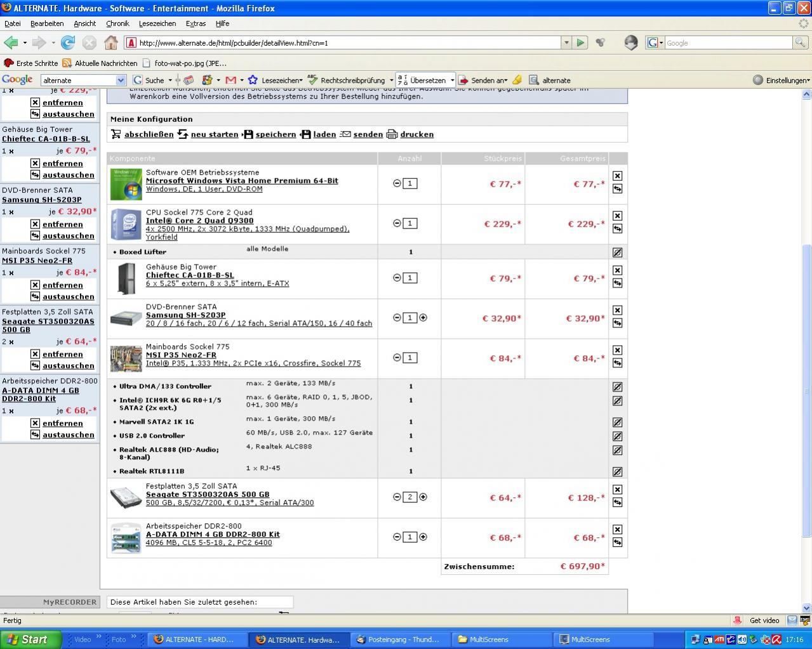This screenshot has width=812, height=649.
Task: Click the laden configuration link
Action: (x=324, y=134)
